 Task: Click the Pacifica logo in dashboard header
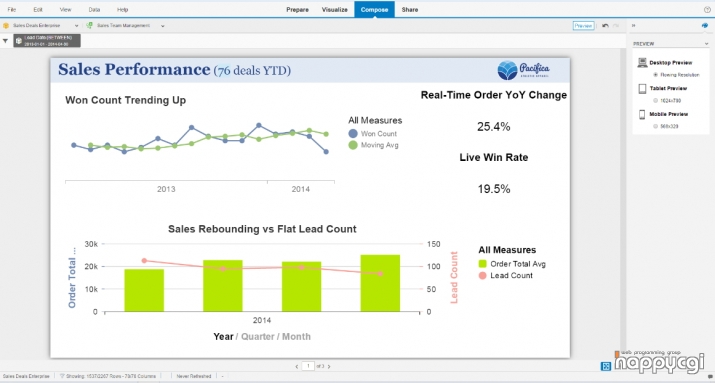pyautogui.click(x=523, y=70)
